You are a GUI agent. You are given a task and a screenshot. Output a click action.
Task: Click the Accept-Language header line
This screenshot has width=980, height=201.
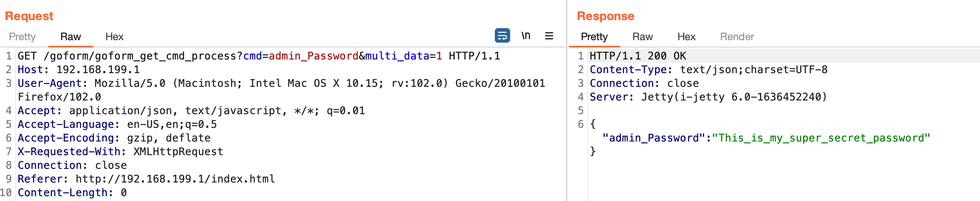tap(117, 124)
